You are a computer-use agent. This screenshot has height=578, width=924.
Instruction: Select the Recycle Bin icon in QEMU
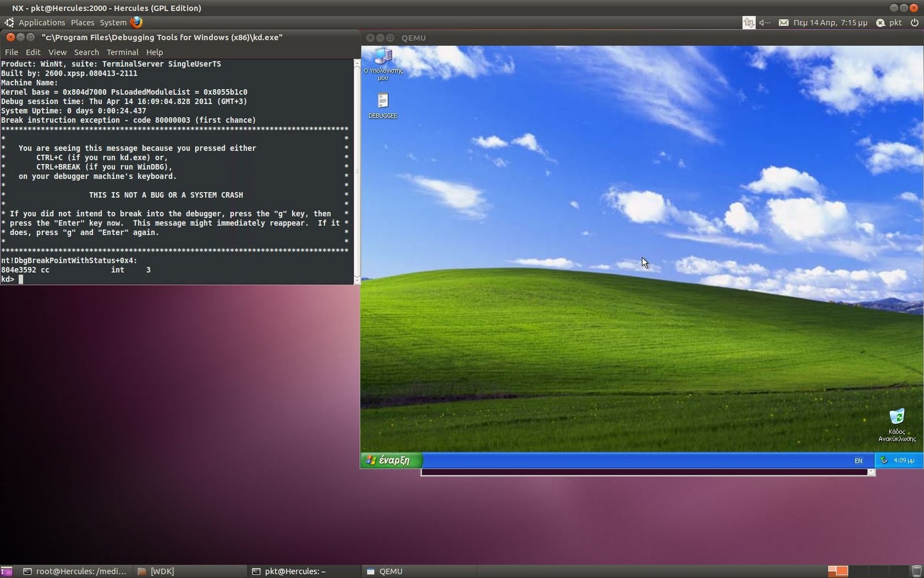(897, 425)
